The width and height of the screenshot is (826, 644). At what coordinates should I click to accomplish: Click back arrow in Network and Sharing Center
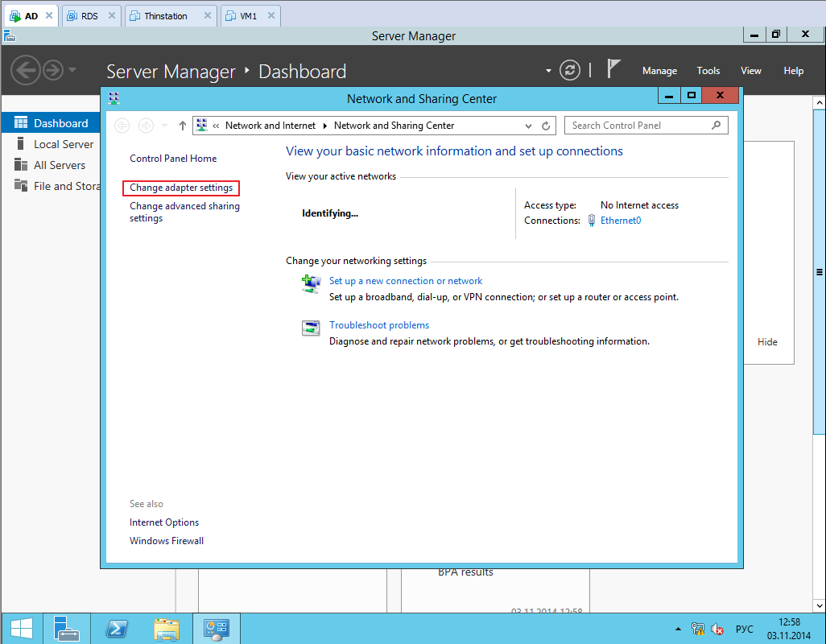(x=122, y=126)
